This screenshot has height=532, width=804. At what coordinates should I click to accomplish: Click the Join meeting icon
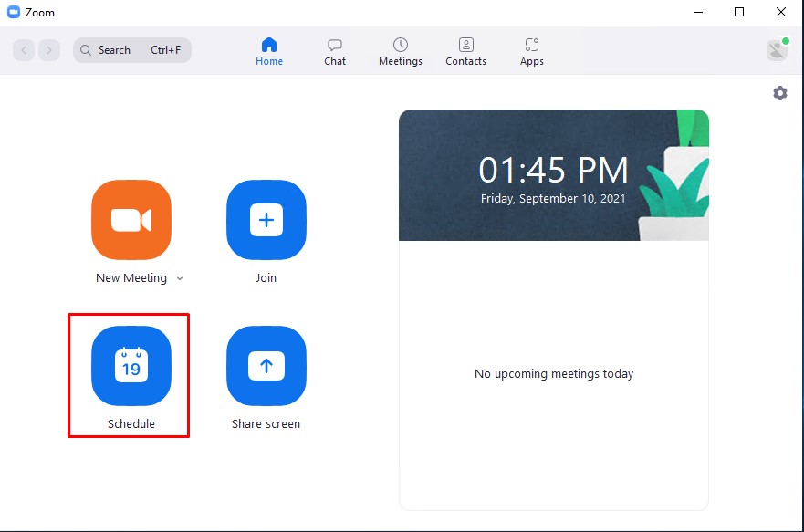[266, 219]
